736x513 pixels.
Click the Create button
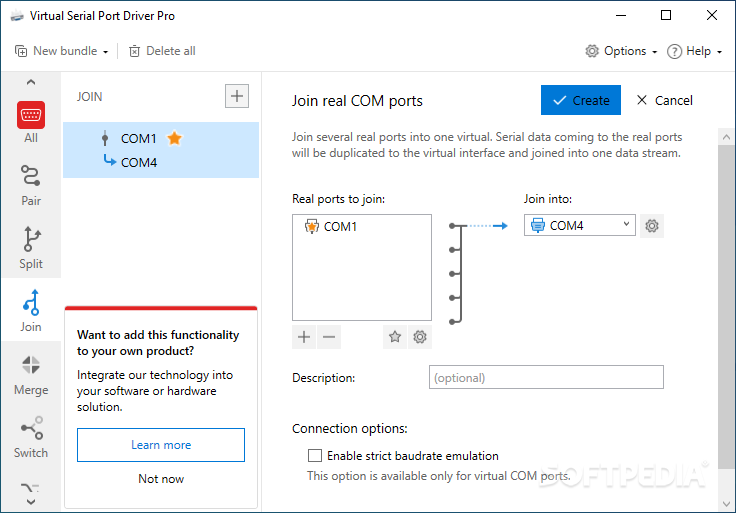581,100
